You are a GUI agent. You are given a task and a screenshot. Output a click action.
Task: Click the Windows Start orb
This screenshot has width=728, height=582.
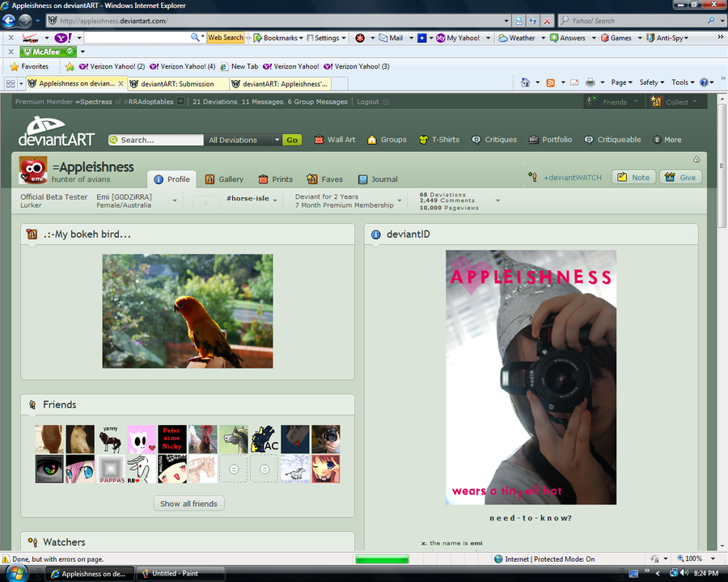(17, 573)
